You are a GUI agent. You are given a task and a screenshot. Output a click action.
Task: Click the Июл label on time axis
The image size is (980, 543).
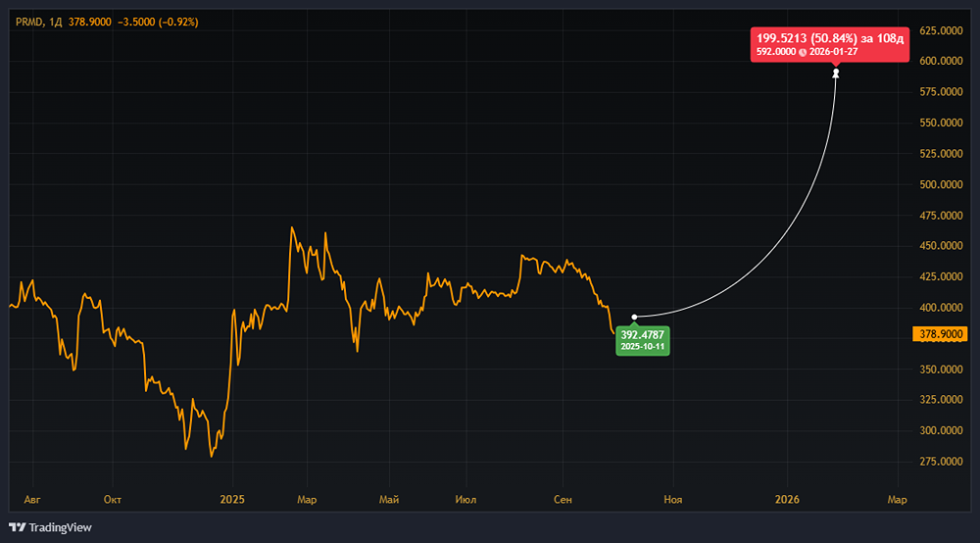pyautogui.click(x=466, y=500)
